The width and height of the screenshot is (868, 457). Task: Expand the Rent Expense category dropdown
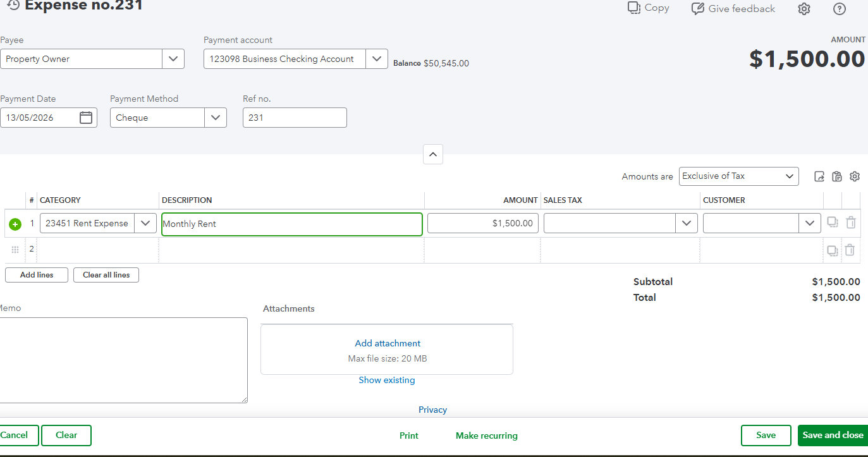(x=145, y=223)
